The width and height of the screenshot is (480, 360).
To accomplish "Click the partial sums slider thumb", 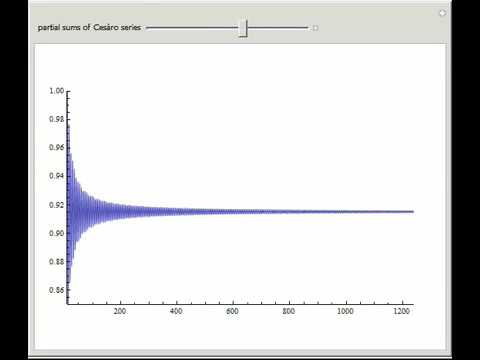I will 243,29.
